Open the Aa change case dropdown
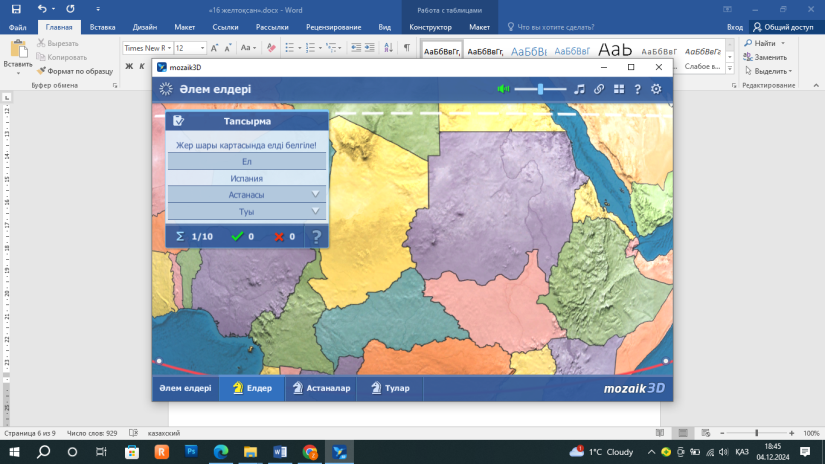The image size is (825, 464). click(x=248, y=48)
